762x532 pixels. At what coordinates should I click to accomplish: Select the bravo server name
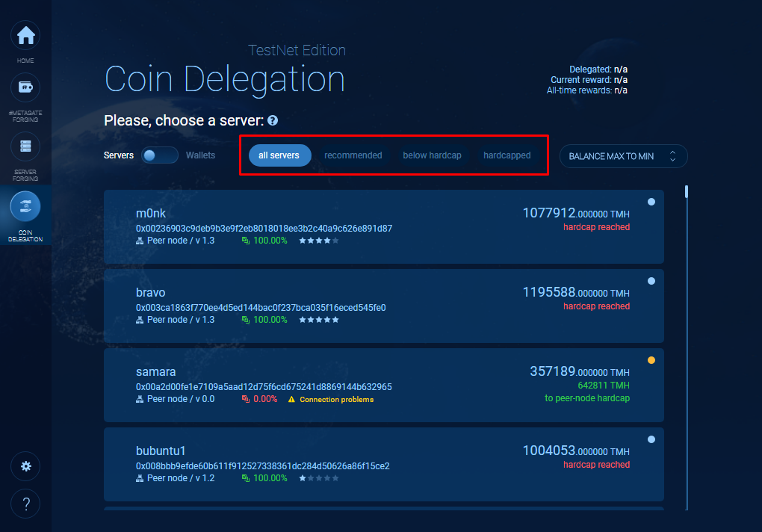point(151,292)
